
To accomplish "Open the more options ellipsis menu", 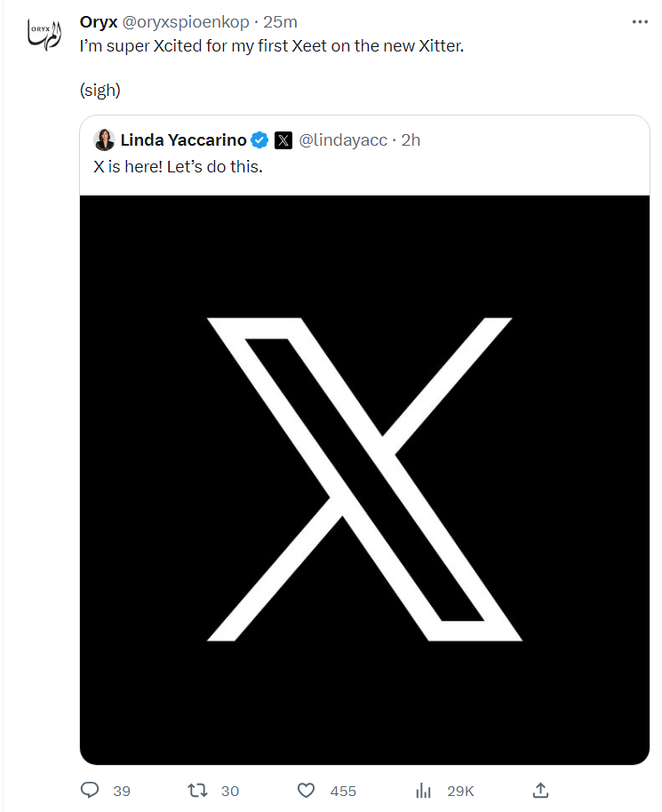I will click(640, 22).
